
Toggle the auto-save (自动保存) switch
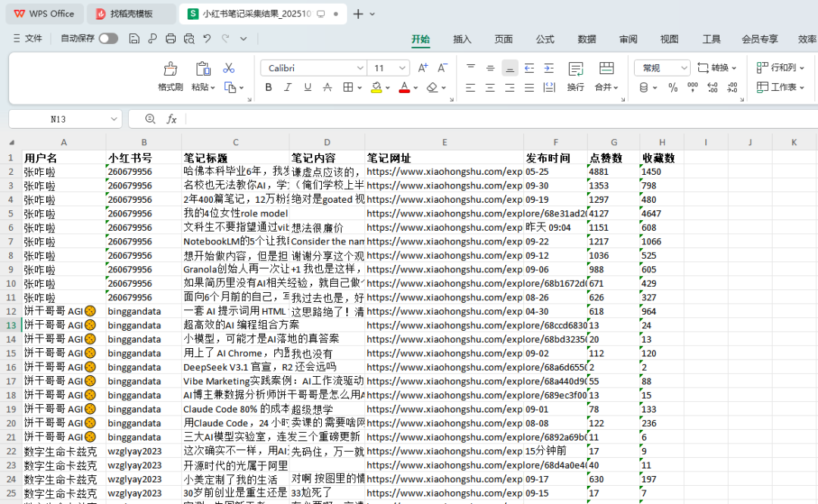tap(108, 39)
